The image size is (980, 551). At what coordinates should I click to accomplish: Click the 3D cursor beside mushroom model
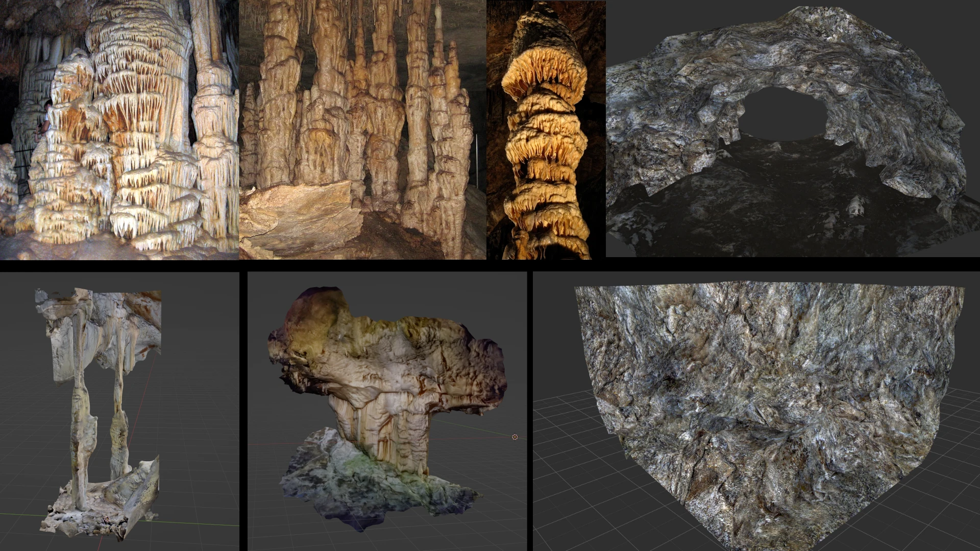tap(514, 437)
